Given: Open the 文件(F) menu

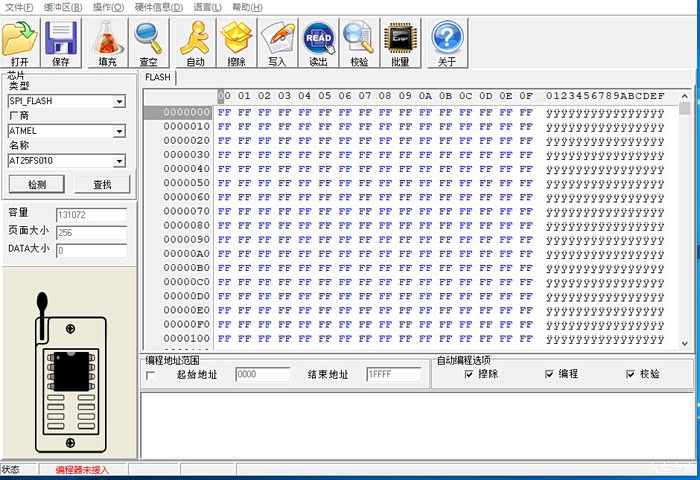Looking at the screenshot, I should click(x=20, y=7).
